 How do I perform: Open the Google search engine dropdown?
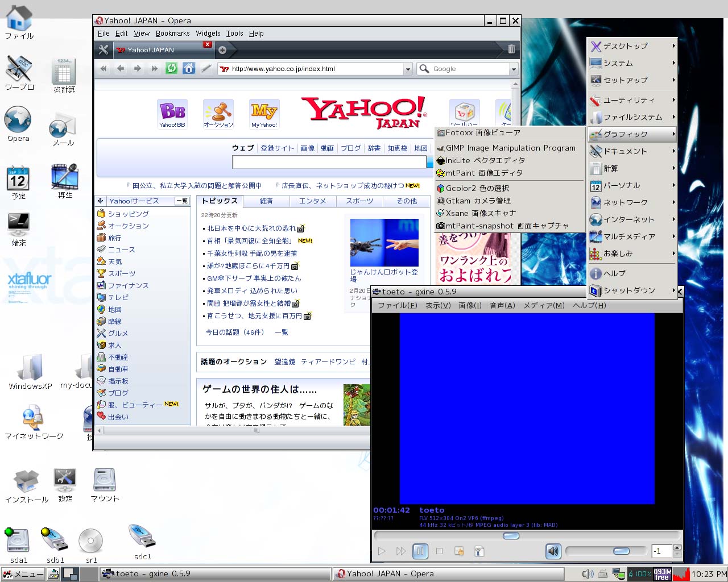[x=514, y=69]
